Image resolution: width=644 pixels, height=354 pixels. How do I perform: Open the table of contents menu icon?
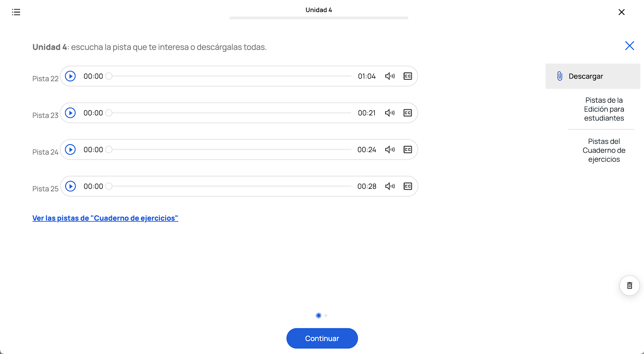point(16,12)
